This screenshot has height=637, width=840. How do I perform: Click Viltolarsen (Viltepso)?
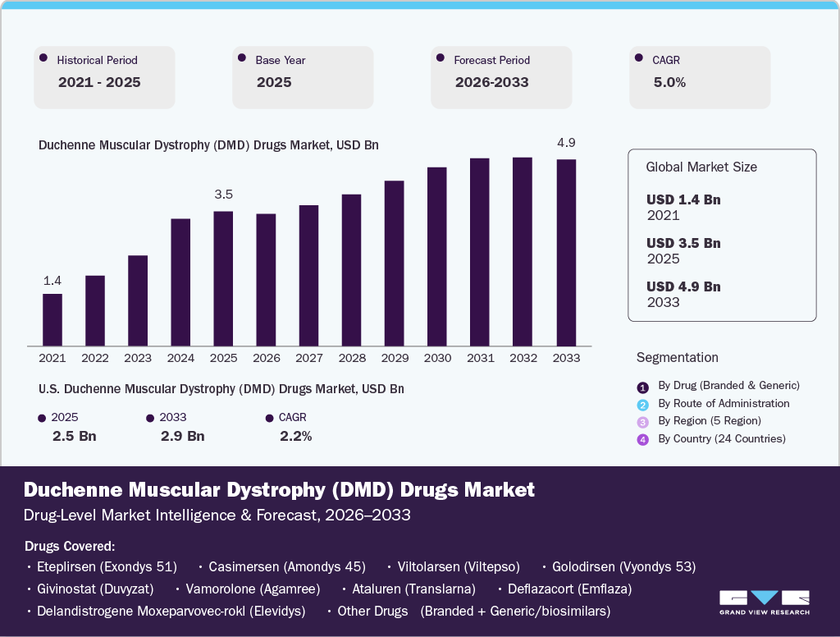459,566
